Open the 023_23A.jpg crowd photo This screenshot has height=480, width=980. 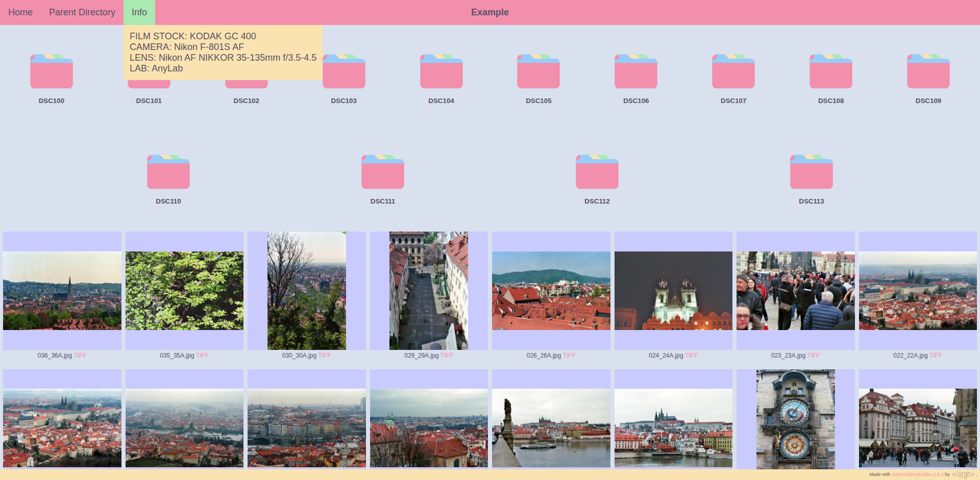[795, 291]
